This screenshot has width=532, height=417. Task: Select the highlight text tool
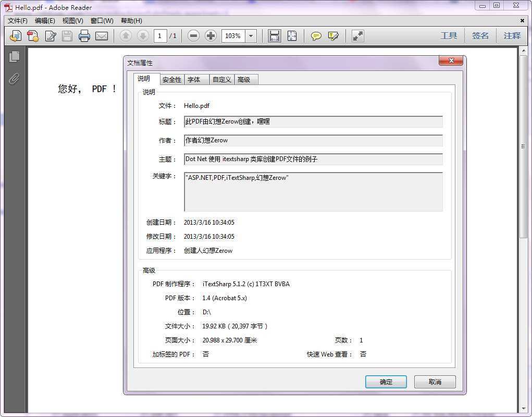pos(333,35)
